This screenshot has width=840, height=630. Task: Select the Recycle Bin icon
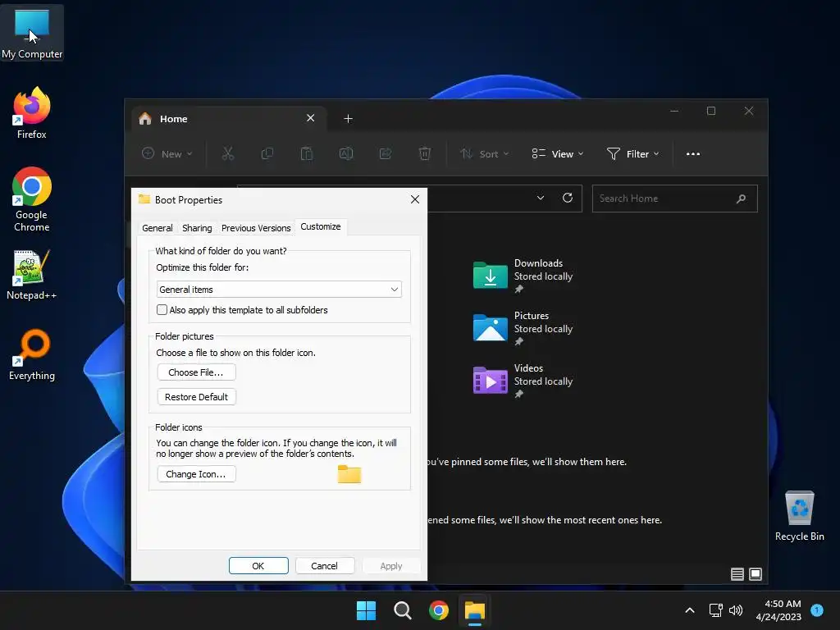pyautogui.click(x=799, y=515)
